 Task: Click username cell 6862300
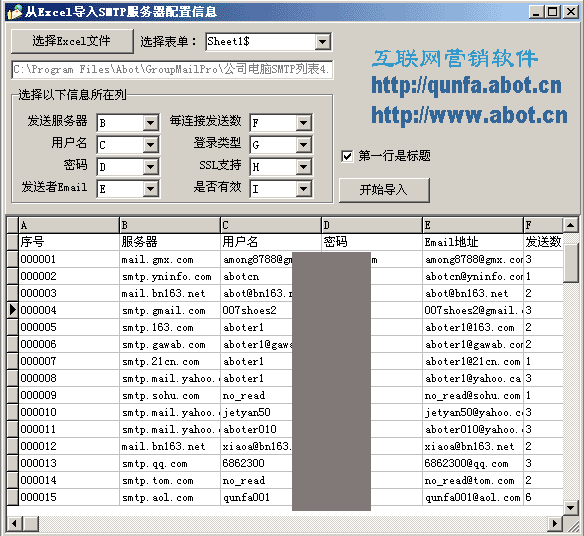click(257, 463)
